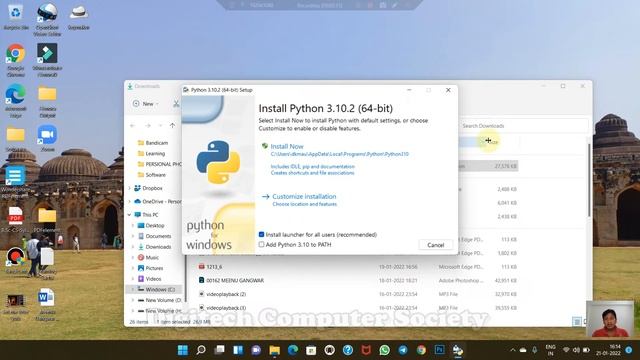Cancel the Python setup
This screenshot has height=360, width=640.
(436, 245)
